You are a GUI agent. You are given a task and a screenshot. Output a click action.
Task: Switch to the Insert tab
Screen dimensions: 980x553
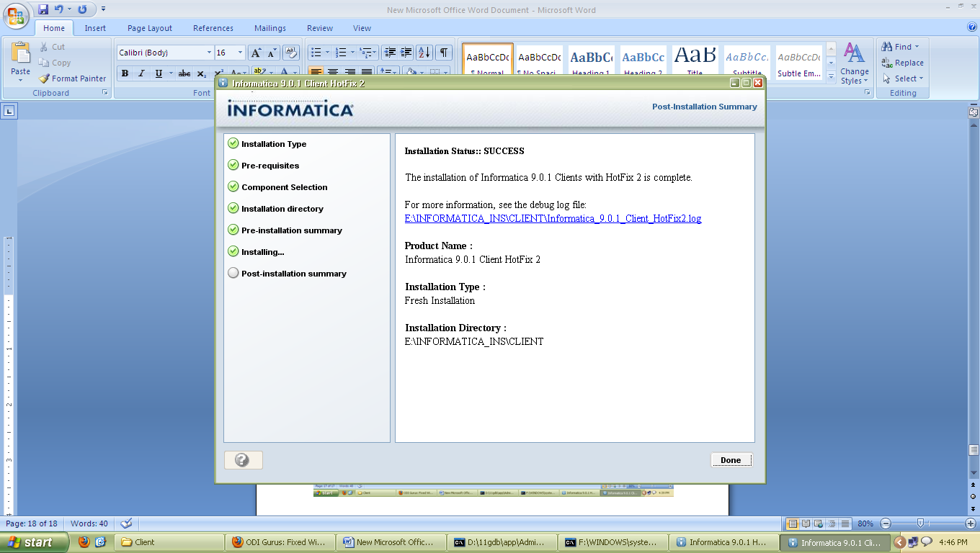(x=95, y=28)
